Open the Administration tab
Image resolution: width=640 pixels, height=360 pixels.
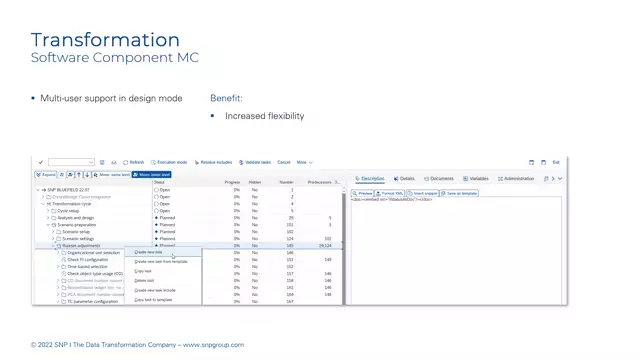(516, 179)
